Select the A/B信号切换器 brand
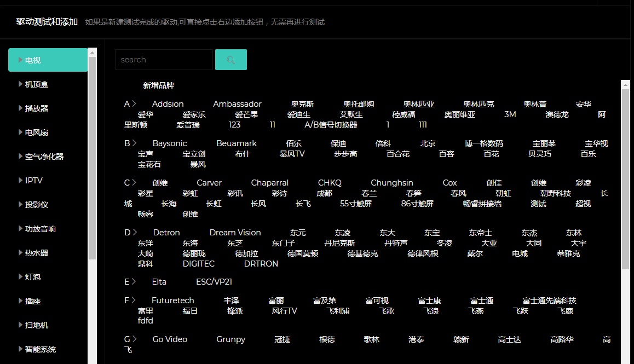This screenshot has height=364, width=634. coord(331,125)
